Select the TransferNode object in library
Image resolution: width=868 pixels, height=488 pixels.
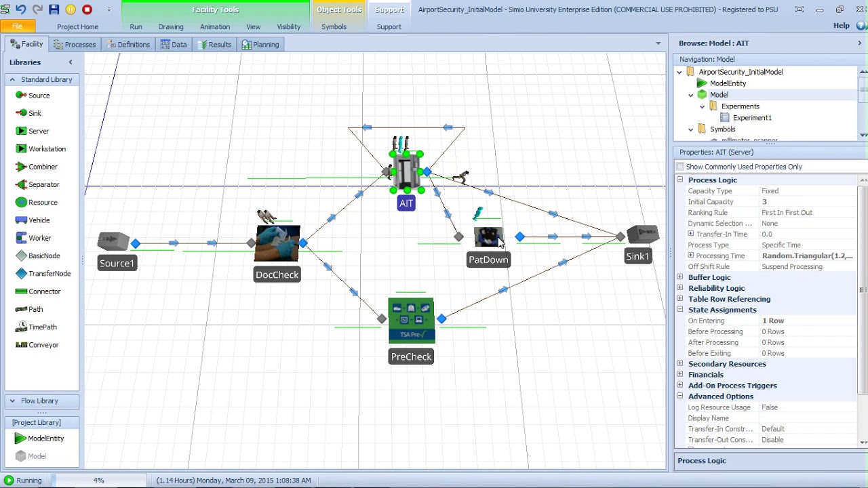(43, 274)
